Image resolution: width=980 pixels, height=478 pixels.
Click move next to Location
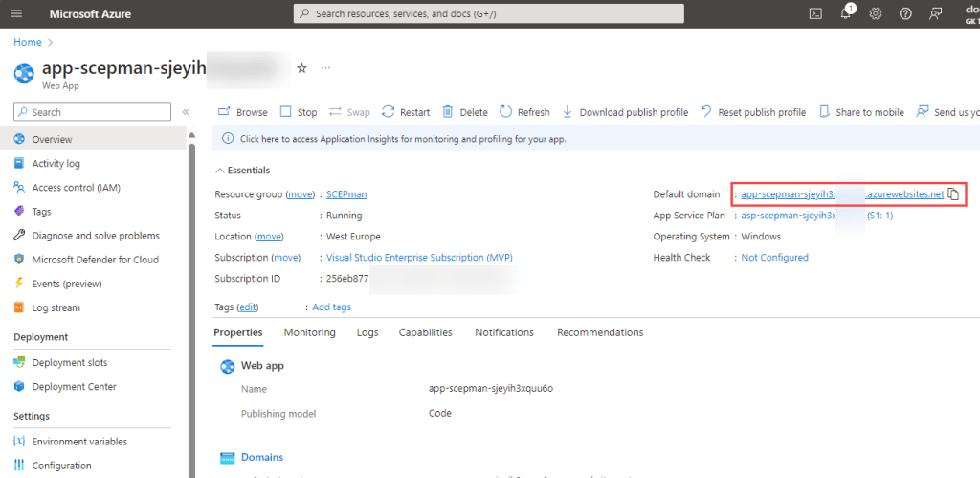[x=269, y=237]
